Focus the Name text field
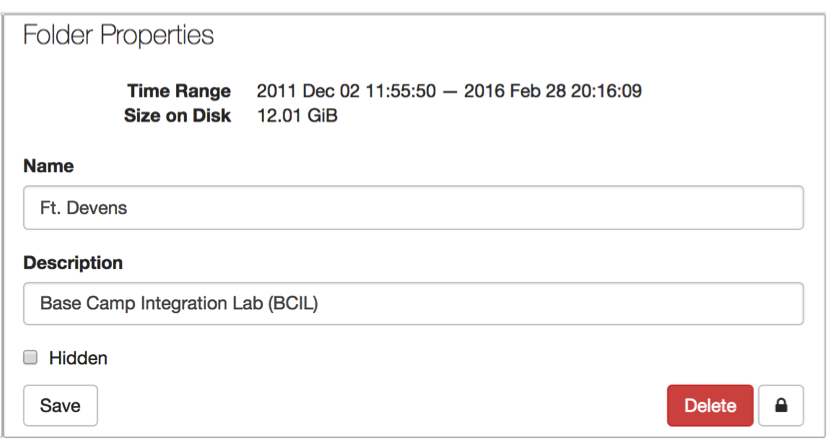832x444 pixels. click(413, 207)
